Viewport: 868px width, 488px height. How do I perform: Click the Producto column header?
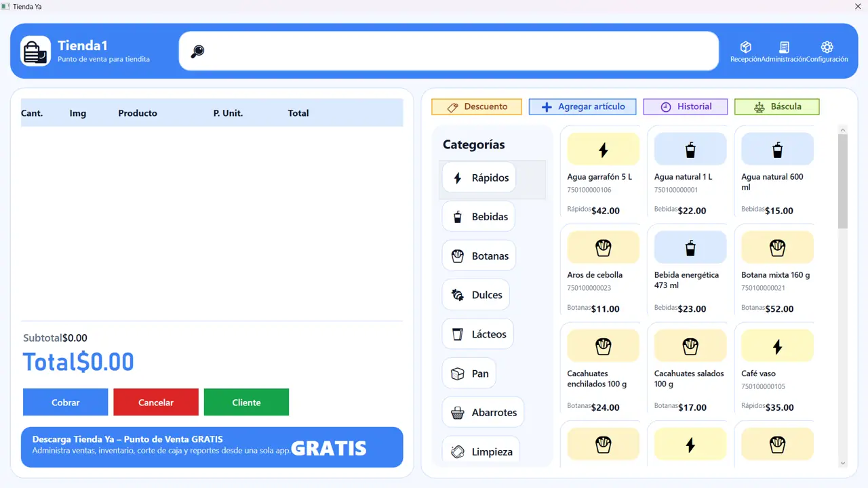click(138, 113)
